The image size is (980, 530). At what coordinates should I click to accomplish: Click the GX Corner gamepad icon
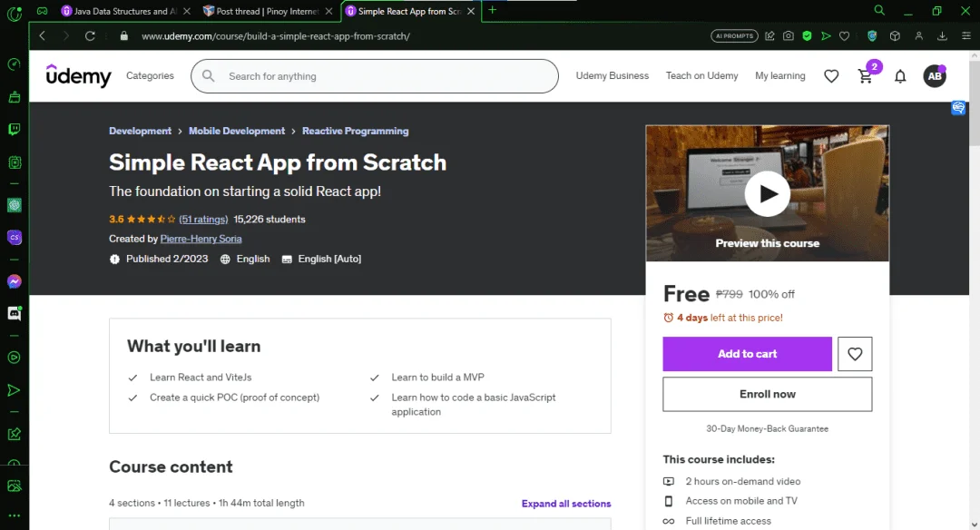pos(42,11)
